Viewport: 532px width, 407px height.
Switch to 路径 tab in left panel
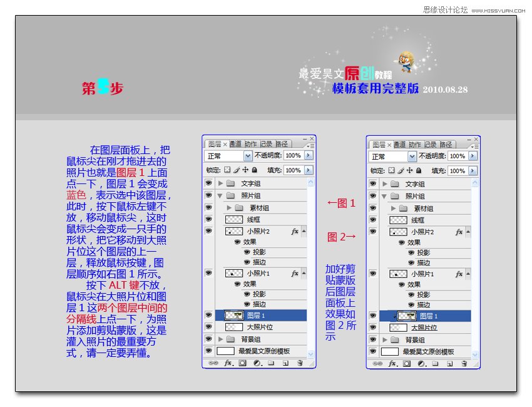click(x=282, y=144)
